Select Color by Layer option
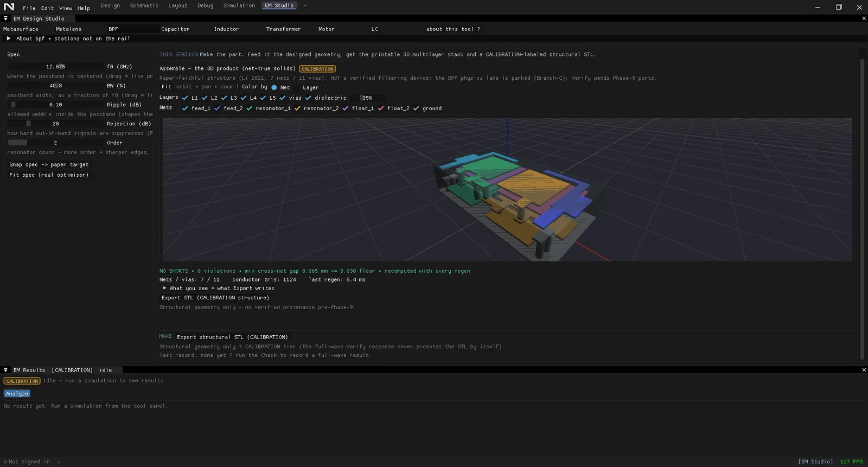 (310, 87)
